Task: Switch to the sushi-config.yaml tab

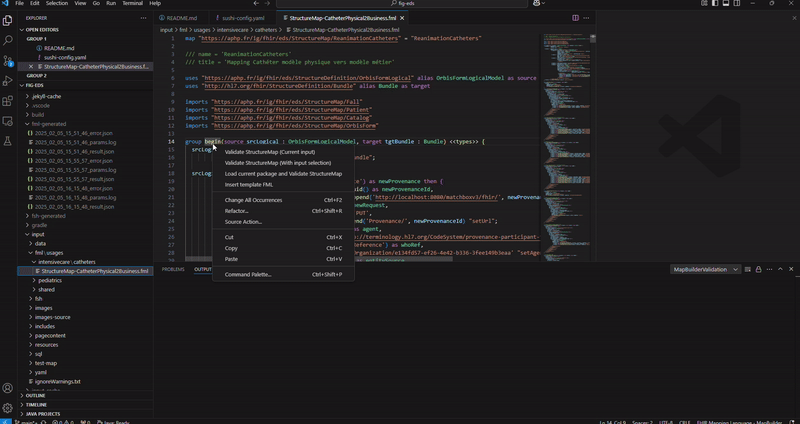Action: click(x=241, y=18)
